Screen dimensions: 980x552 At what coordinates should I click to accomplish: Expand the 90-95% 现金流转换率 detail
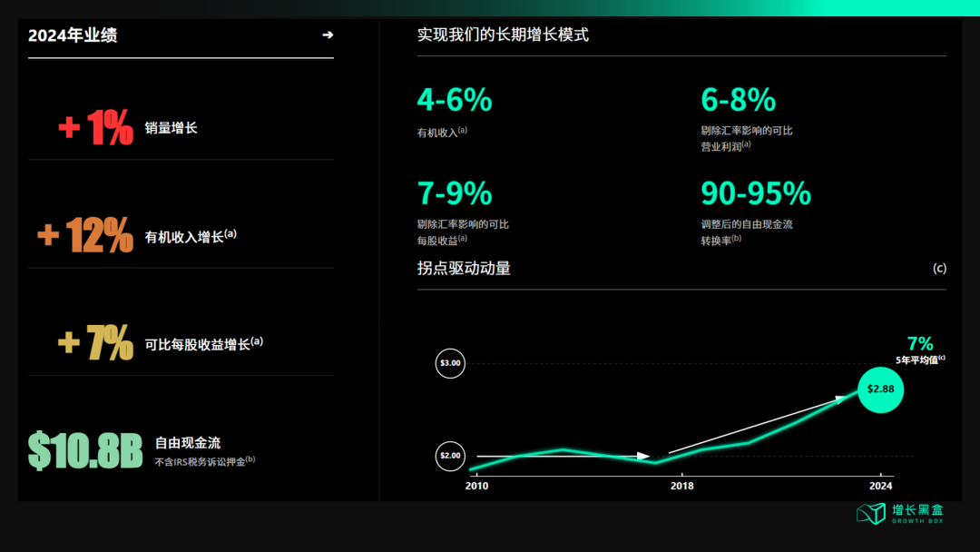[755, 193]
